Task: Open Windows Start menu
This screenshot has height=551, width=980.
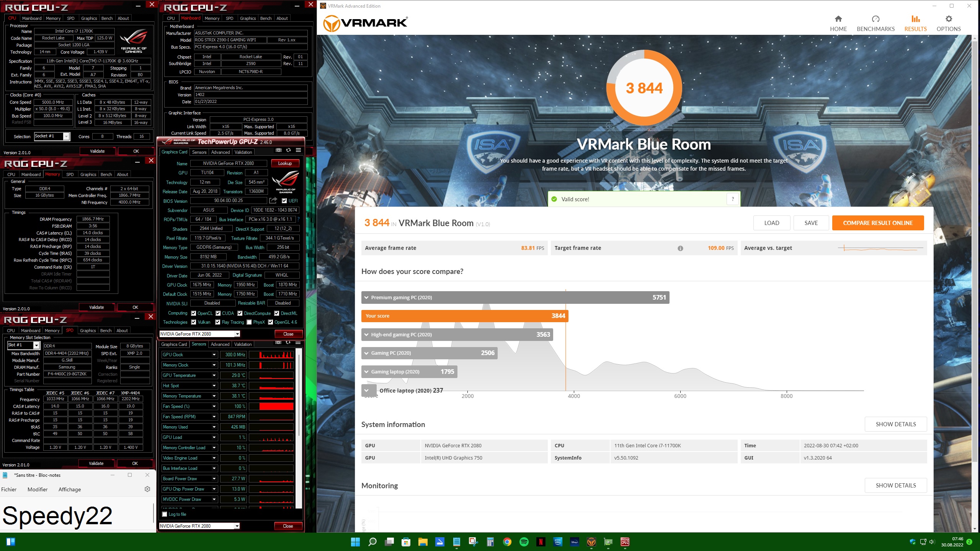Action: [355, 542]
